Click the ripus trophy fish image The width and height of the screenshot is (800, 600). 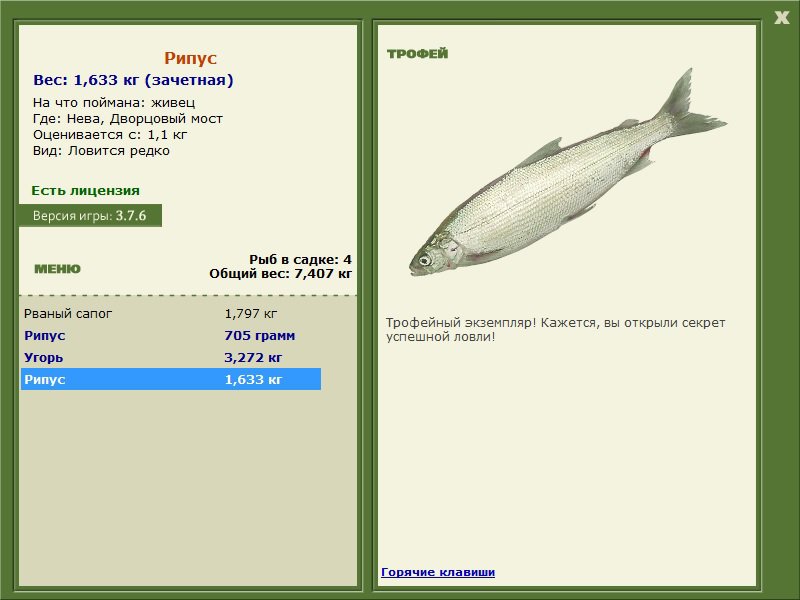tap(567, 174)
